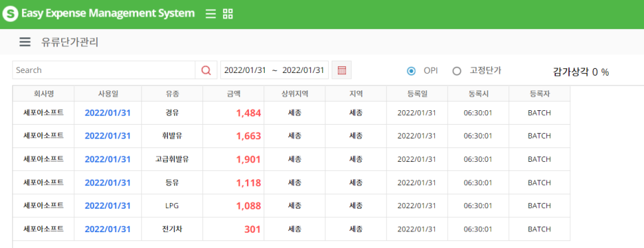Select the OPI radio button
The width and height of the screenshot is (644, 248).
pyautogui.click(x=411, y=71)
